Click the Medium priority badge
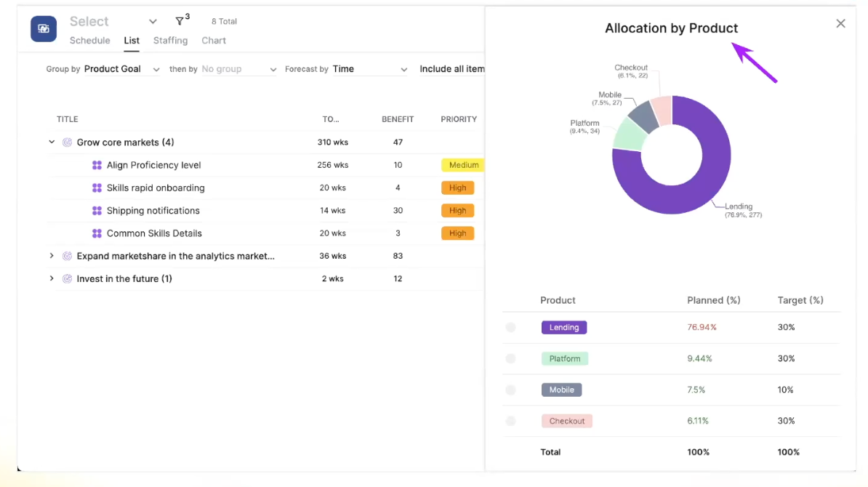Viewport: 868px width, 487px height. [x=463, y=165]
